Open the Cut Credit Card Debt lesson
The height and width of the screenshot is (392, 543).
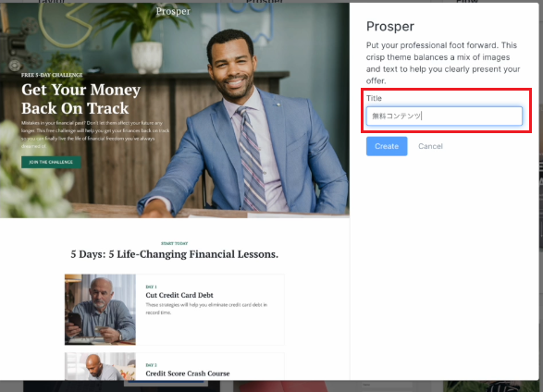pos(179,295)
